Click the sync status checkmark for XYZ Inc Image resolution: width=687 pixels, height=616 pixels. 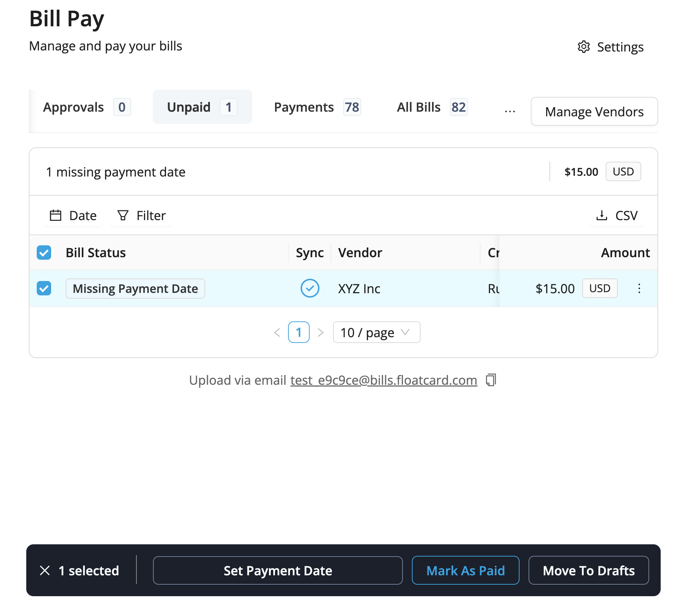coord(310,288)
